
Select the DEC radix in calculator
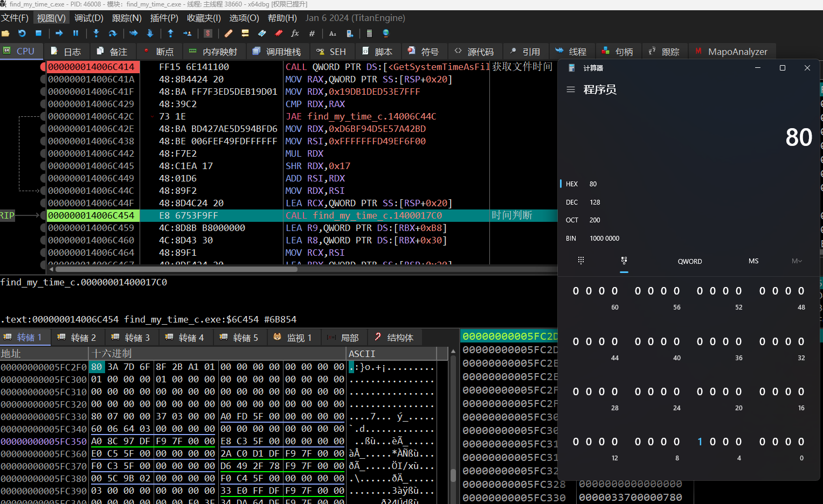click(x=572, y=202)
